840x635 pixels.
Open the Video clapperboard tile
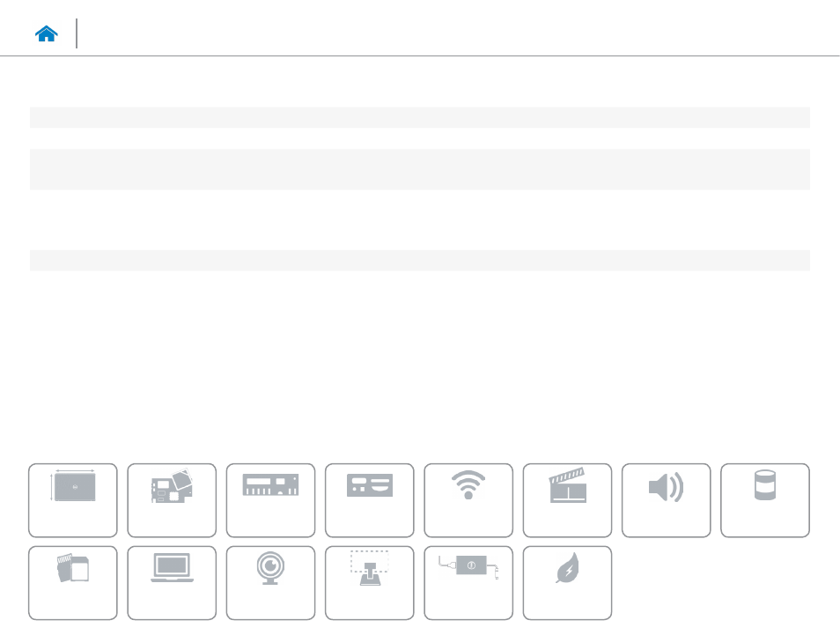(567, 500)
